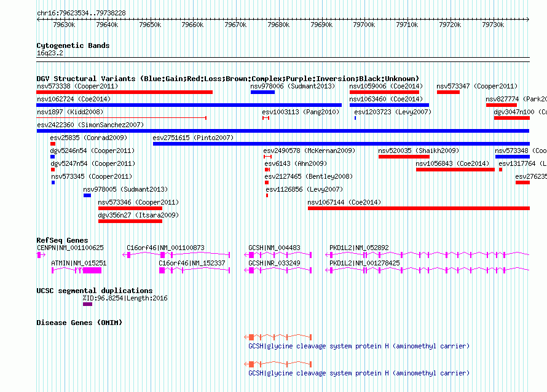Click the 79700k ruler position
Screen dimensions: 547x392
click(x=364, y=25)
